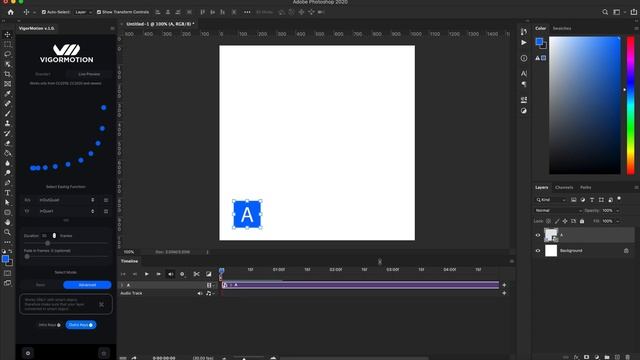Dismiss the smart object notice
This screenshot has width=640, height=360.
(101, 304)
